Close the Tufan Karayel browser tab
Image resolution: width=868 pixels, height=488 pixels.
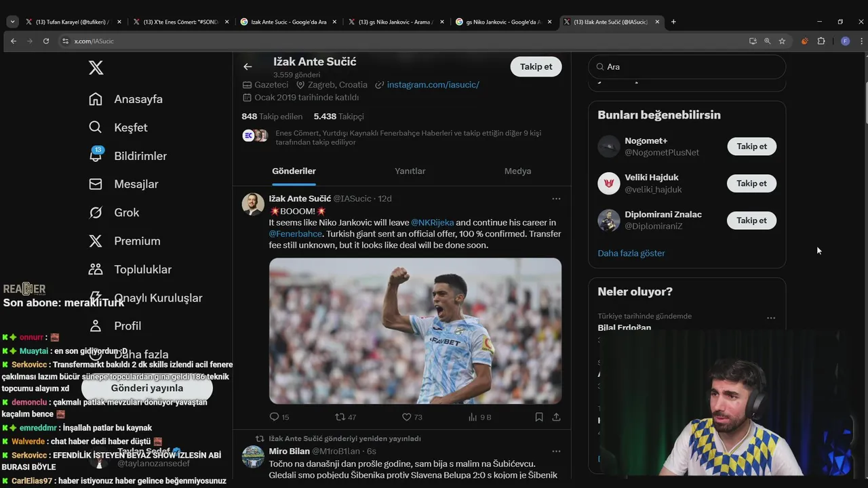119,22
